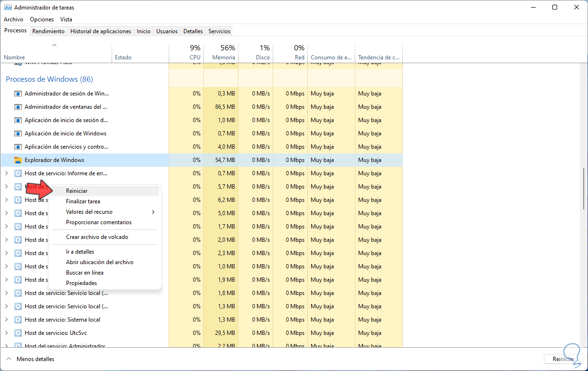The image size is (588, 371).
Task: Click icon of Administrador de ventanas del...
Action: pyautogui.click(x=18, y=107)
